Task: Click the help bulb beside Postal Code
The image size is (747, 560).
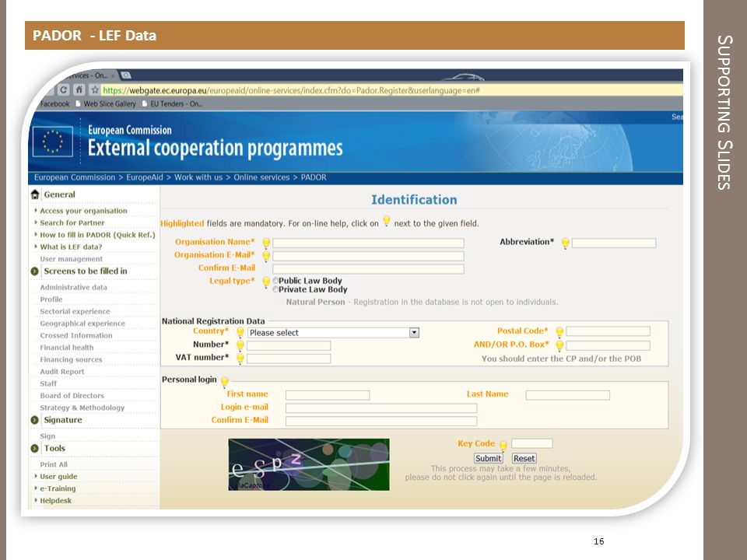Action: (x=559, y=332)
